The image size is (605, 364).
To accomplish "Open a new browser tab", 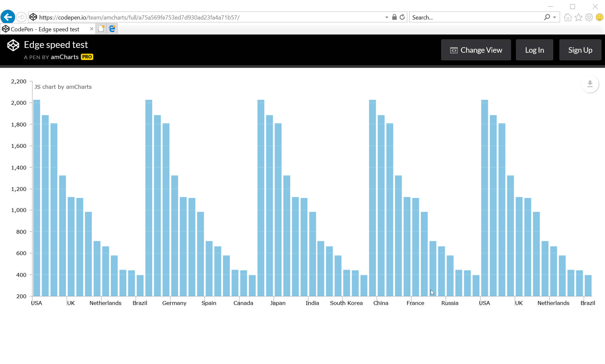I will 101,28.
